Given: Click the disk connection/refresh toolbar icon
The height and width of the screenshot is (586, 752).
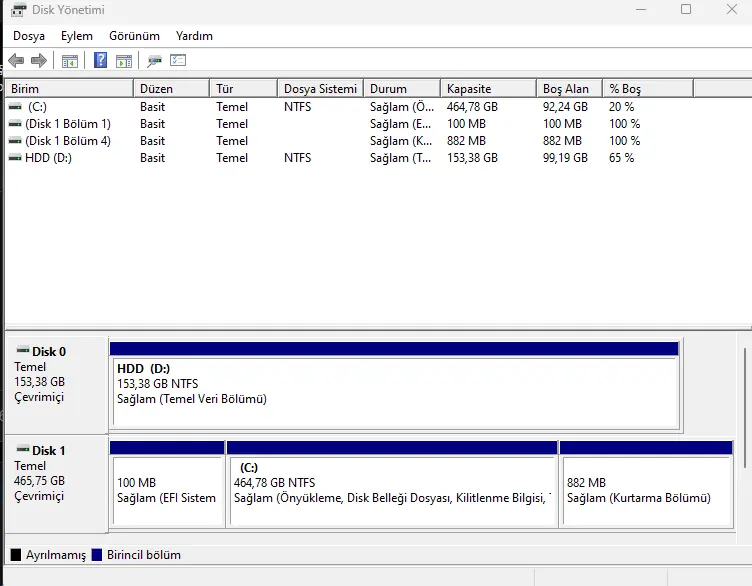Looking at the screenshot, I should pos(154,61).
